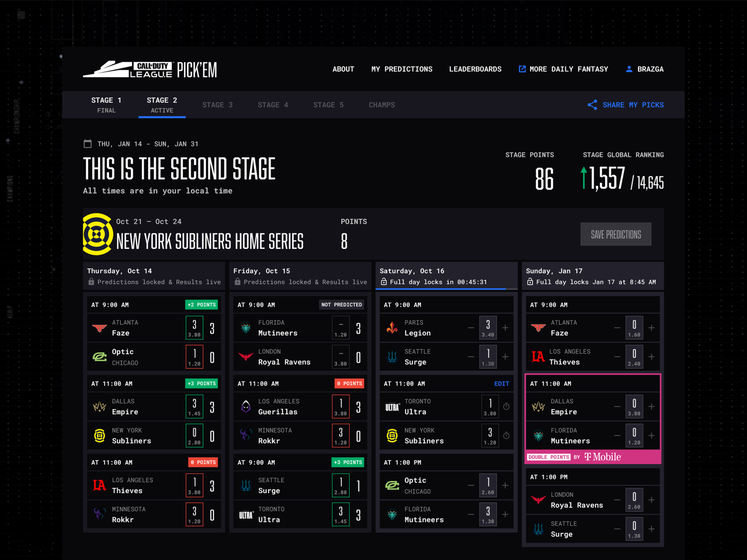This screenshot has width=747, height=560.
Task: Switch to the Stage 5 tab
Action: (x=328, y=105)
